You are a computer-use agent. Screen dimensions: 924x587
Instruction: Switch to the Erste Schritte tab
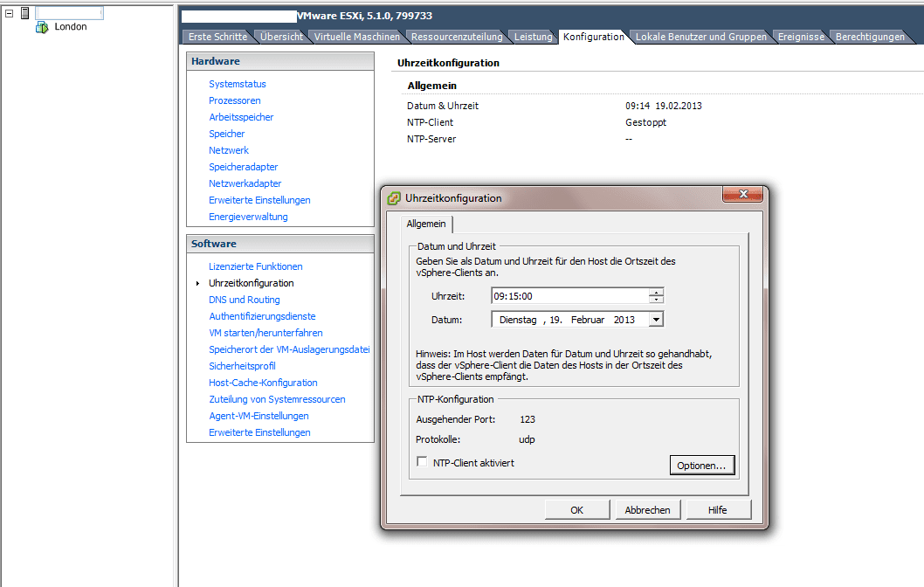point(218,37)
